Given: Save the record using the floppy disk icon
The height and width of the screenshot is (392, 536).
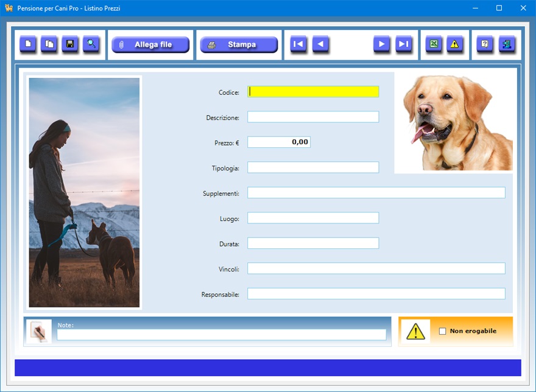Looking at the screenshot, I should [70, 44].
